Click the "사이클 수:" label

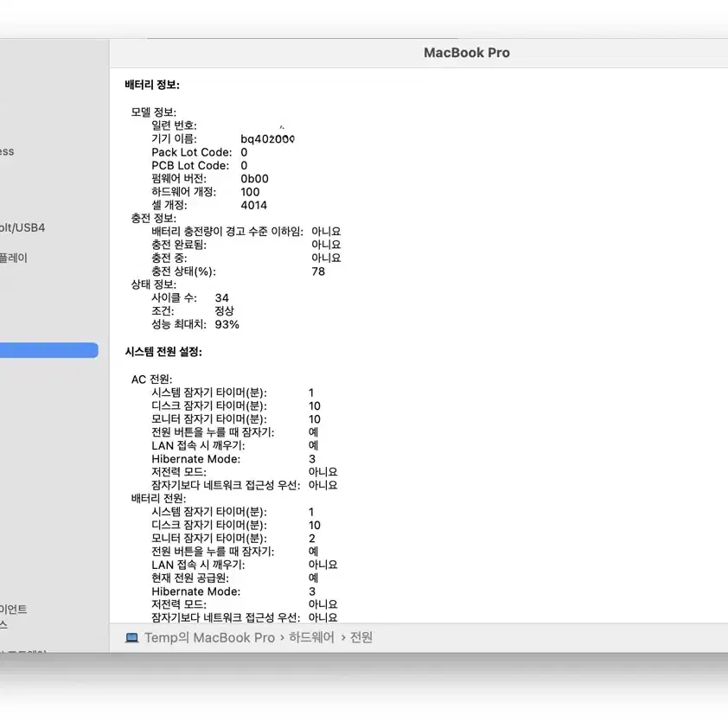point(174,297)
